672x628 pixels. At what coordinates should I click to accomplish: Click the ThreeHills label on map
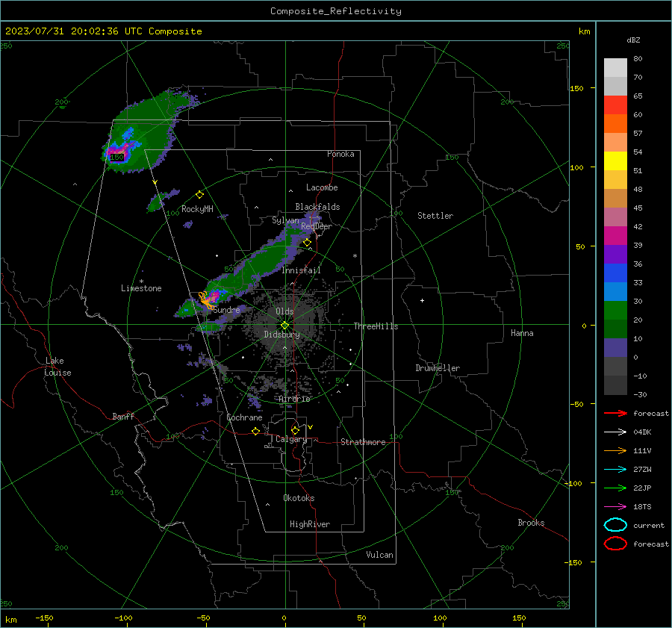(376, 326)
